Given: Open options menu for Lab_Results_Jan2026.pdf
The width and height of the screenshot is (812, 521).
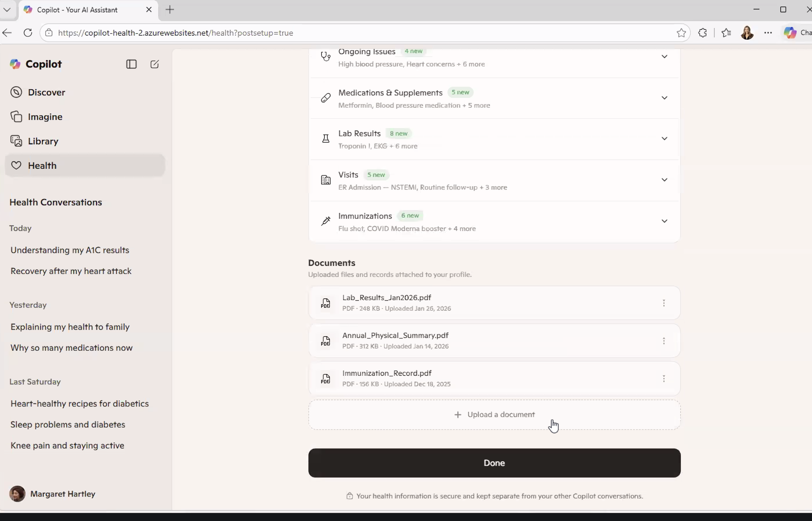Looking at the screenshot, I should (x=663, y=303).
